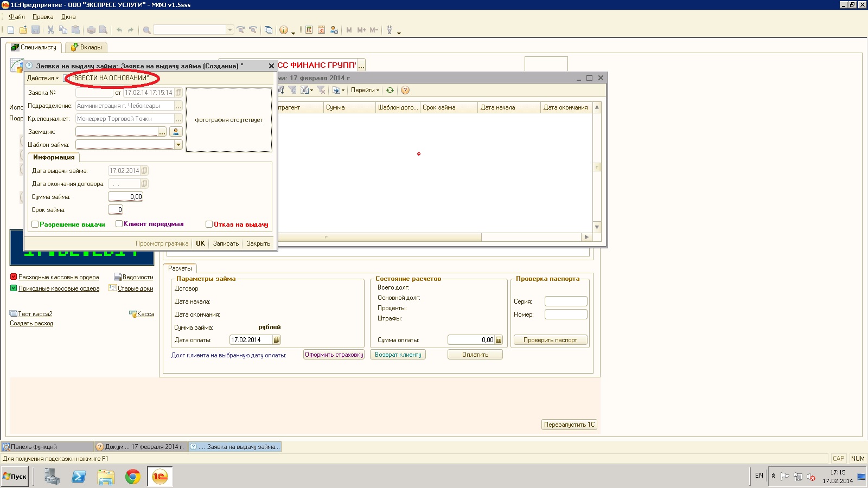Click the Windows Пуск start button
This screenshot has width=868, height=488.
(x=15, y=477)
